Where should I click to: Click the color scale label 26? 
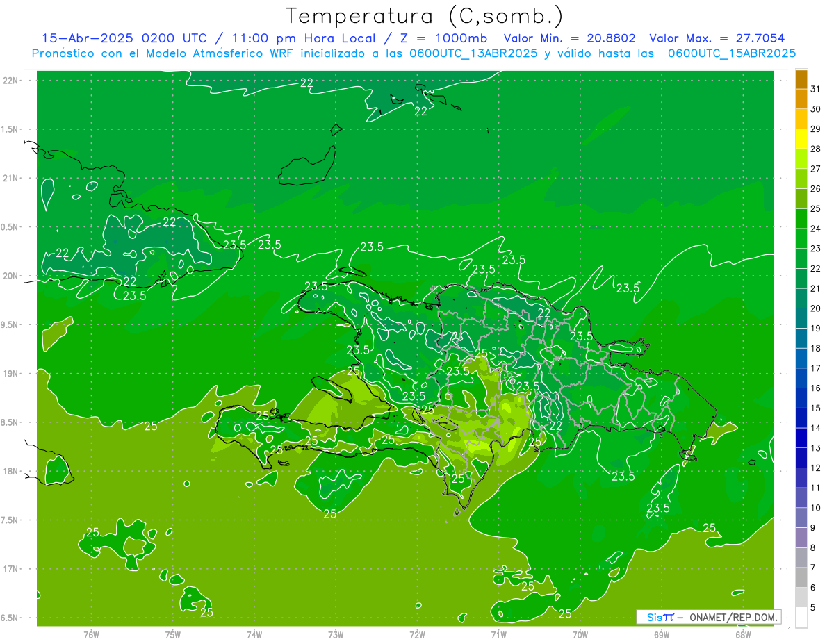(x=815, y=189)
